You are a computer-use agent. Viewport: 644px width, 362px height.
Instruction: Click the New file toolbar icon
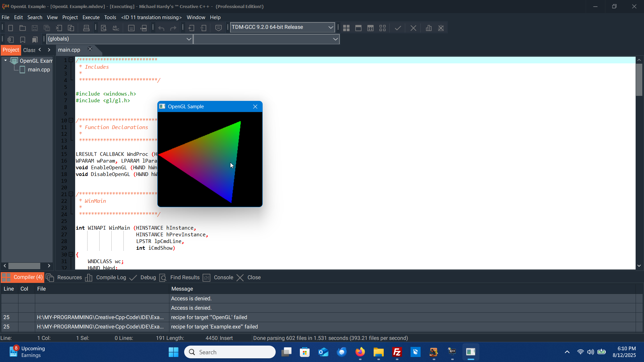[10, 28]
